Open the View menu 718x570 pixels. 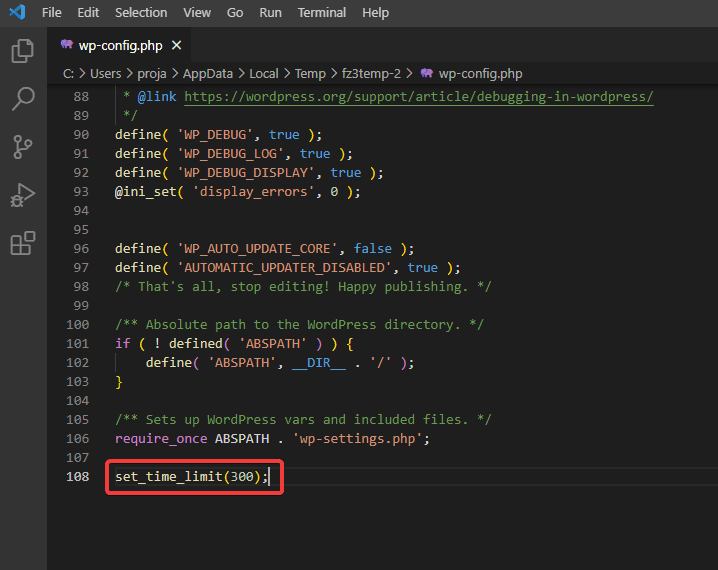197,12
